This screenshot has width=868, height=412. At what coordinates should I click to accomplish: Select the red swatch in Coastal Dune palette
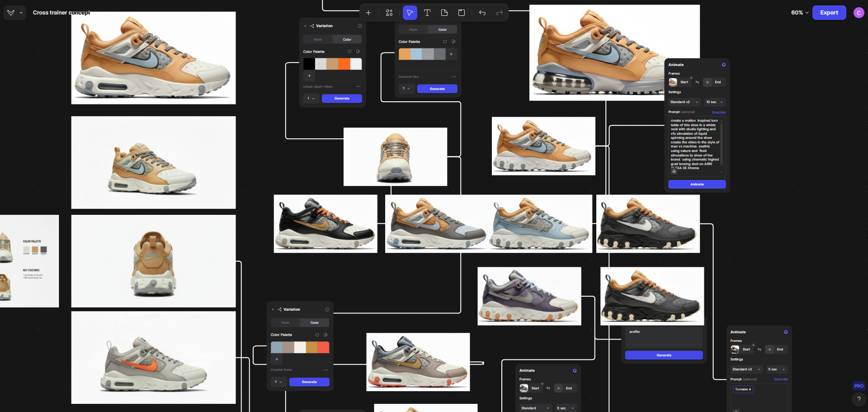pyautogui.click(x=323, y=347)
